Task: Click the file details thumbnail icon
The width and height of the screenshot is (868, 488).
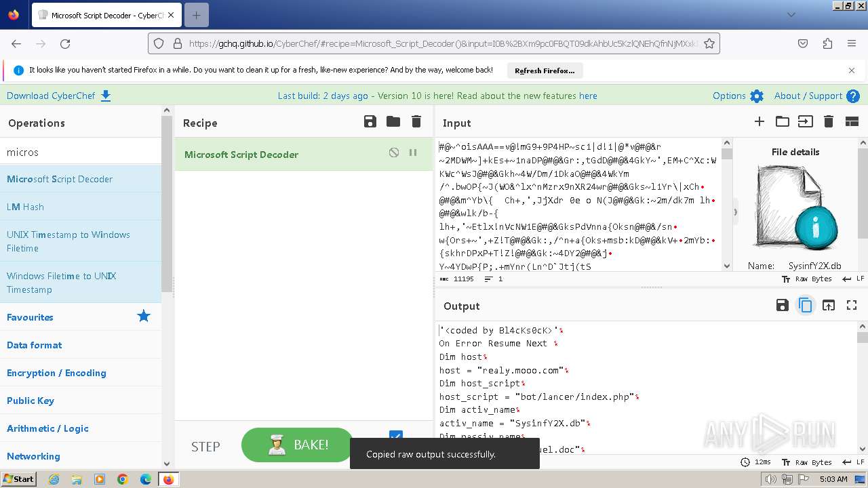Action: pyautogui.click(x=796, y=208)
